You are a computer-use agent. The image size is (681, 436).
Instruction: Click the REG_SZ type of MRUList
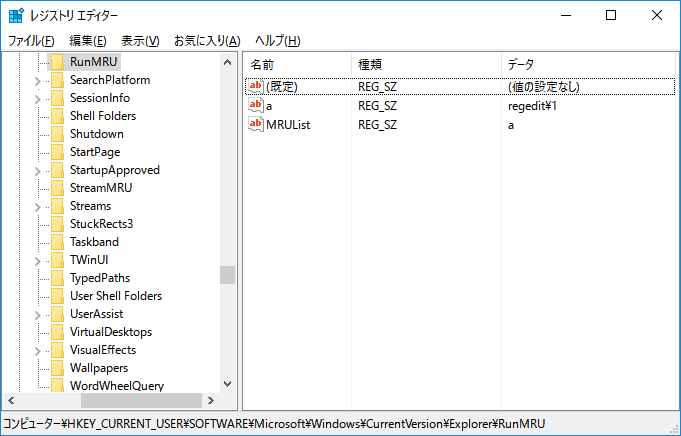[377, 125]
